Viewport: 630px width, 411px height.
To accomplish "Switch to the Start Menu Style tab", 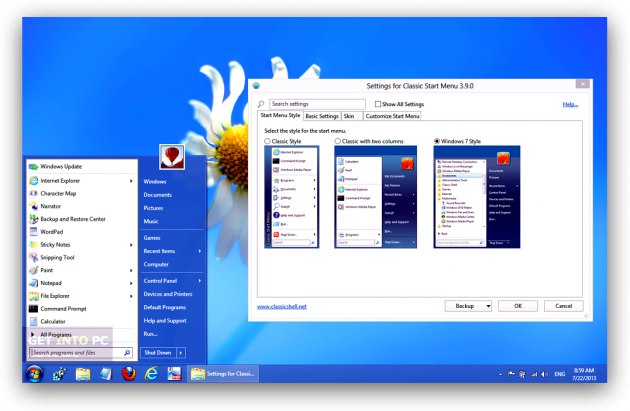I will tap(280, 115).
